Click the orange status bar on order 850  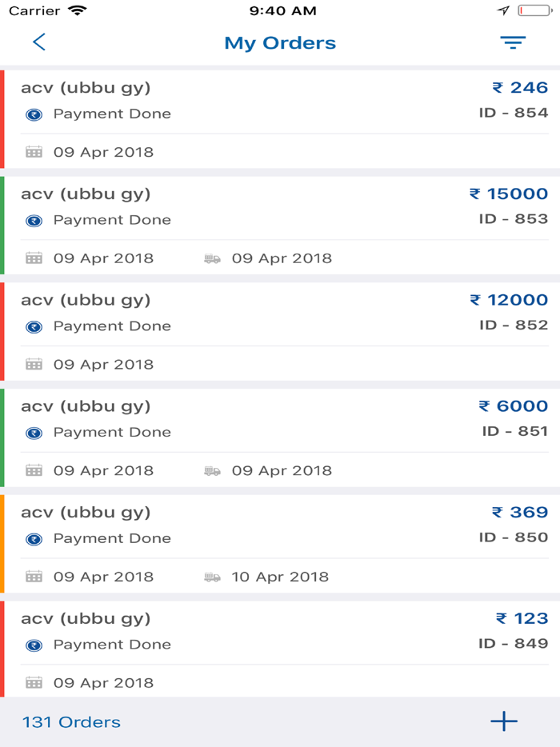[x=2, y=544]
